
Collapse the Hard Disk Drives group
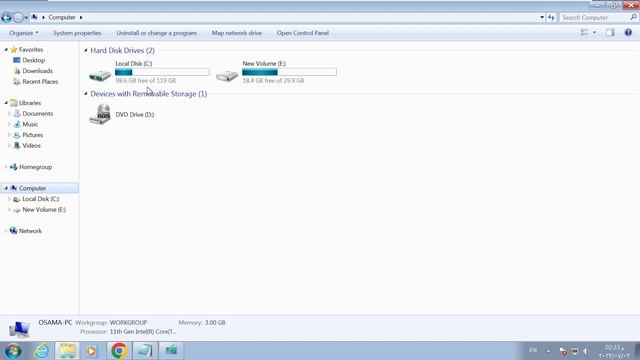point(86,50)
